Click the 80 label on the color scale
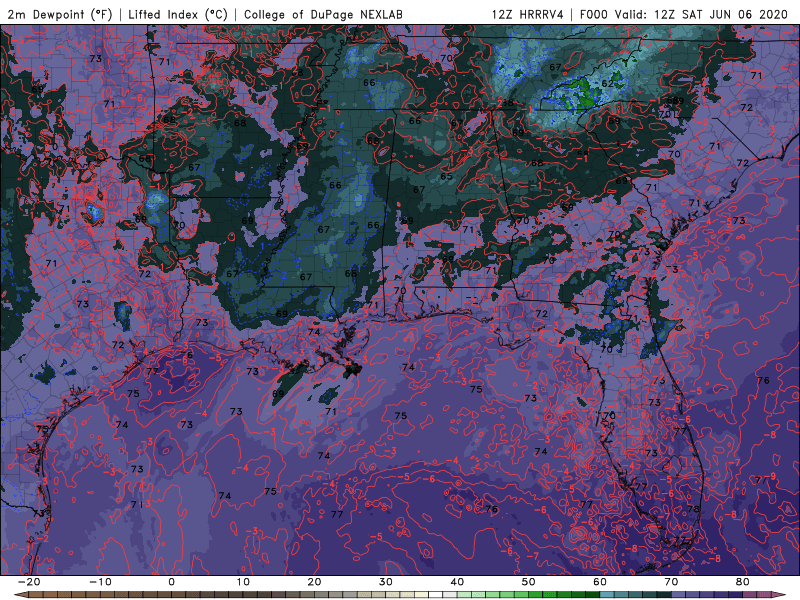The width and height of the screenshot is (800, 600). (743, 582)
